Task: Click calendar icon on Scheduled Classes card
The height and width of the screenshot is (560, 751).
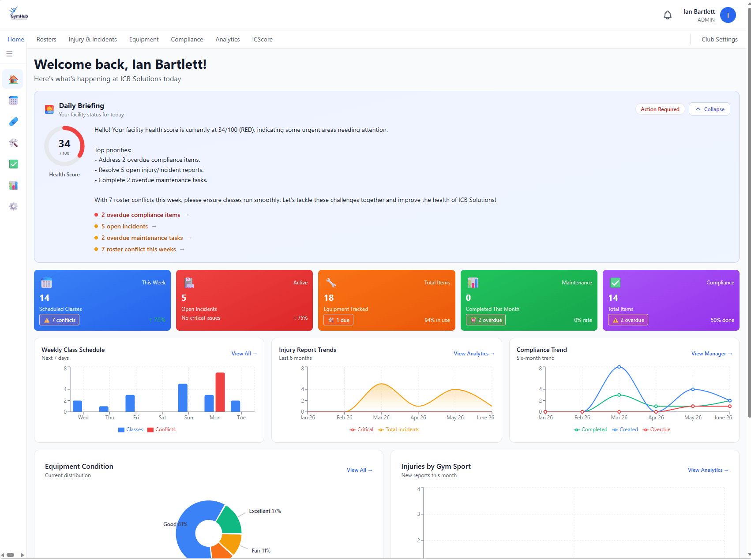Action: pyautogui.click(x=46, y=283)
